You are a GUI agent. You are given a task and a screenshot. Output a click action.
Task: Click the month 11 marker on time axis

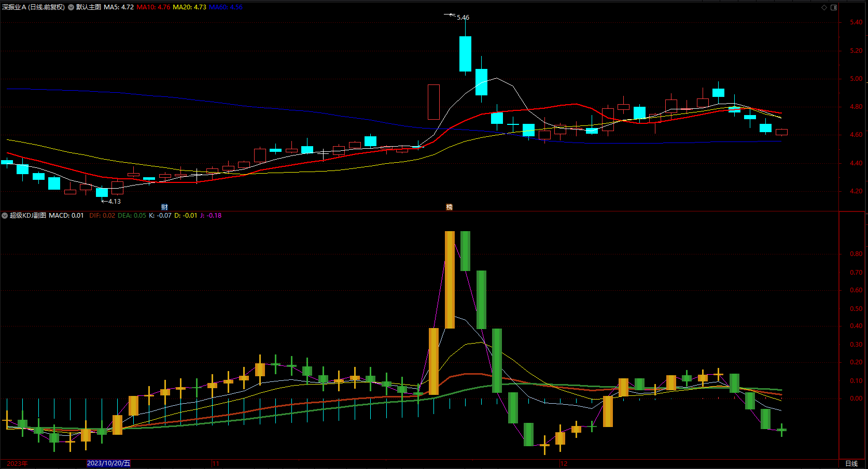pyautogui.click(x=216, y=463)
